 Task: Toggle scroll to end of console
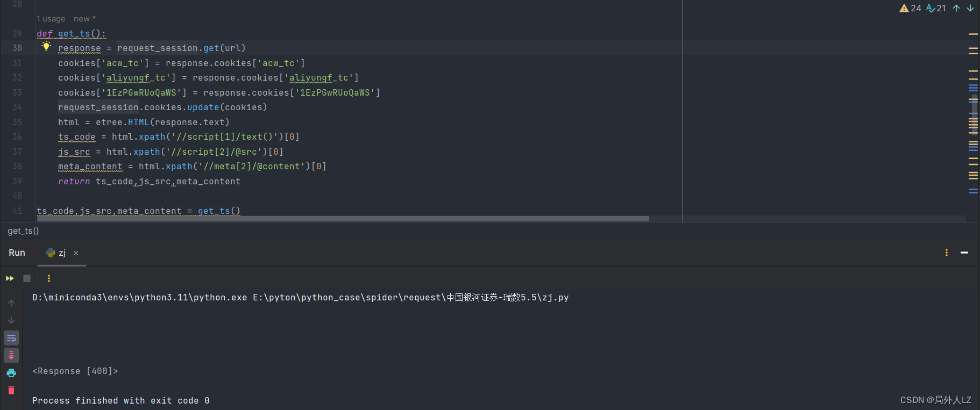pyautogui.click(x=11, y=355)
